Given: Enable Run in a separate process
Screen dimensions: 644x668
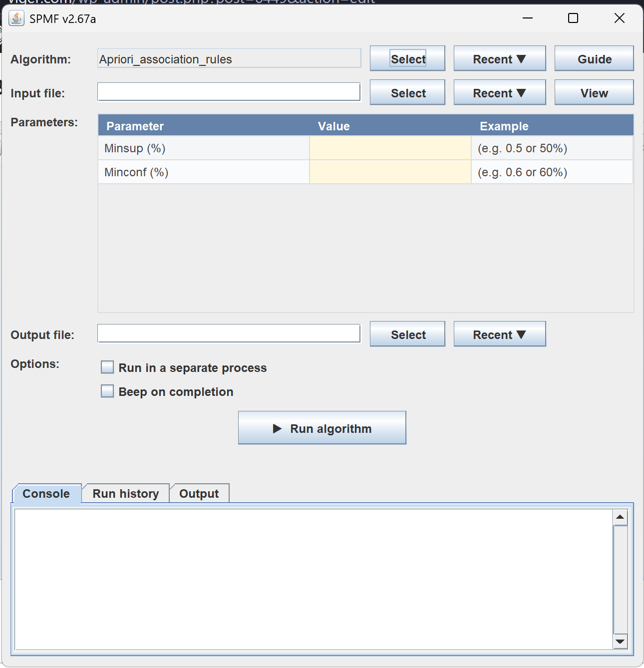Looking at the screenshot, I should click(107, 367).
